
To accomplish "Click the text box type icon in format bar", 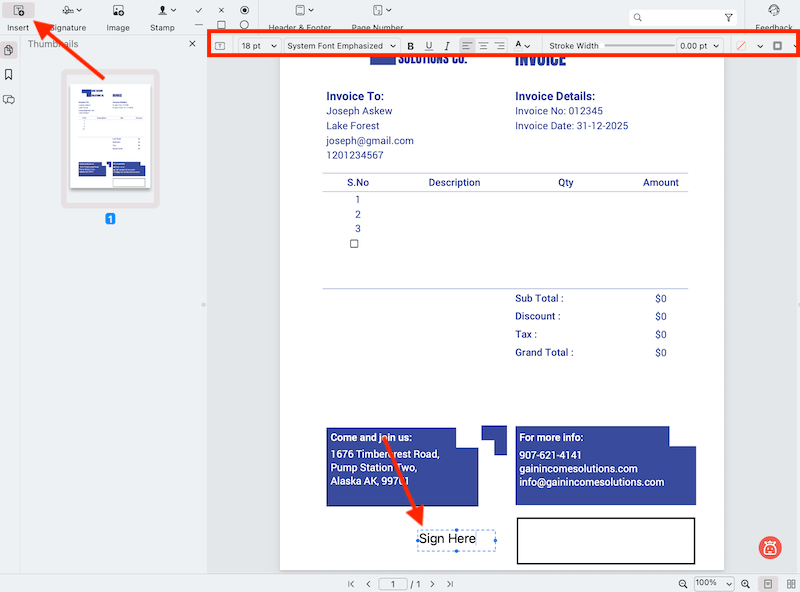I will coord(220,46).
